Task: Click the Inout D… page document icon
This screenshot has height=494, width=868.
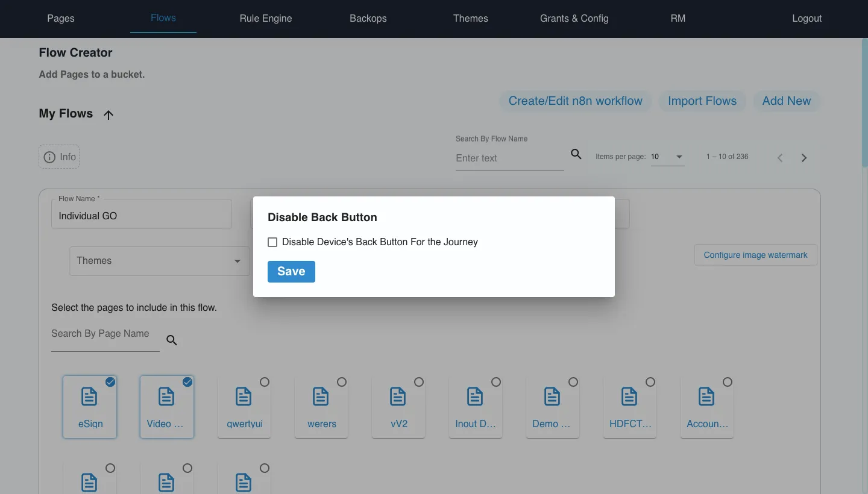Action: 475,396
